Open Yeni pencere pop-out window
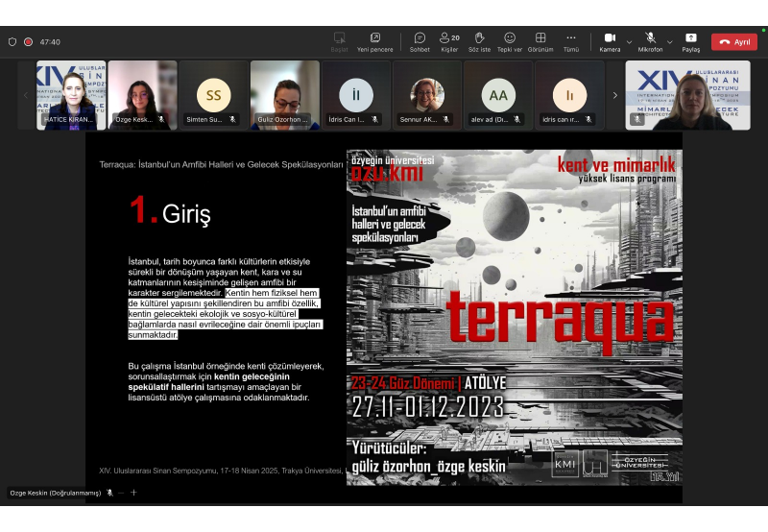Image resolution: width=768 pixels, height=532 pixels. pos(374,42)
